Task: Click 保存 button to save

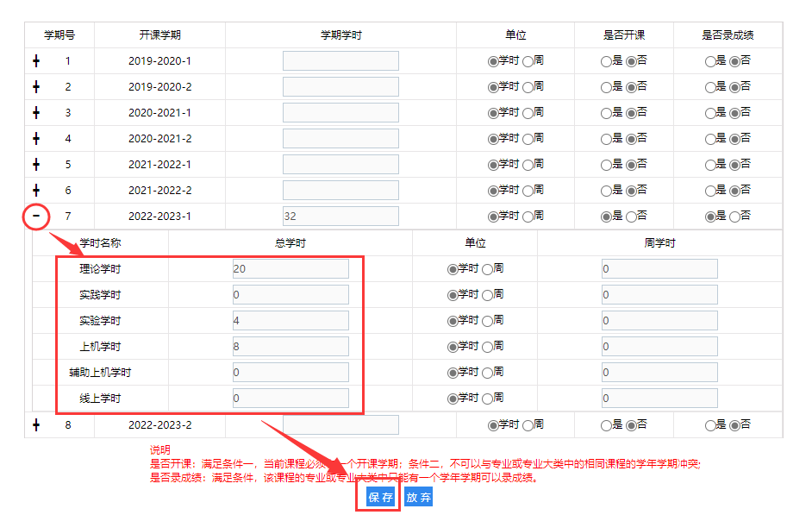Action: click(x=380, y=498)
